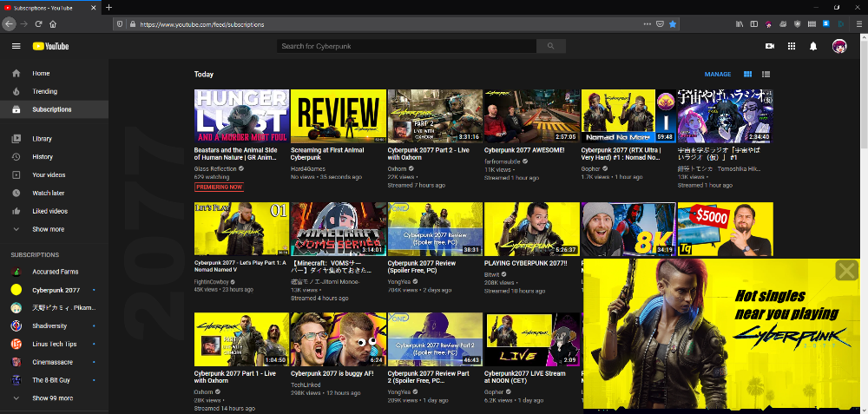Click Hard4Games channel name
868x414 pixels.
[308, 168]
